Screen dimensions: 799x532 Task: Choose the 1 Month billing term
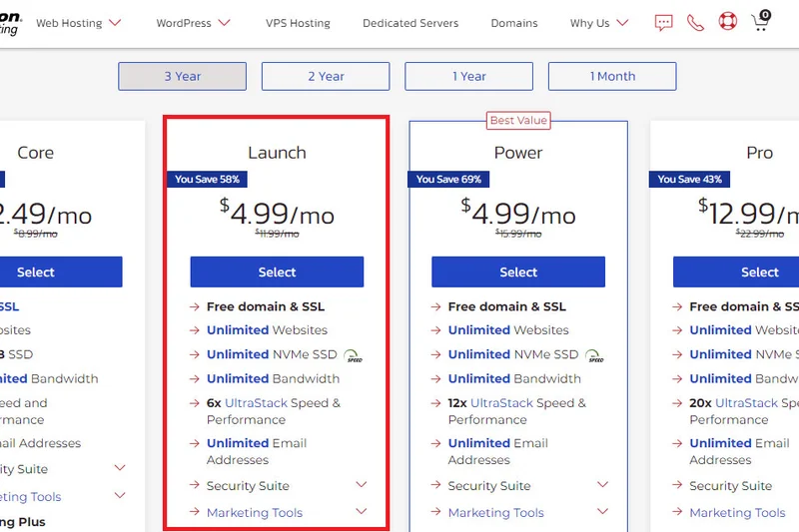tap(612, 77)
